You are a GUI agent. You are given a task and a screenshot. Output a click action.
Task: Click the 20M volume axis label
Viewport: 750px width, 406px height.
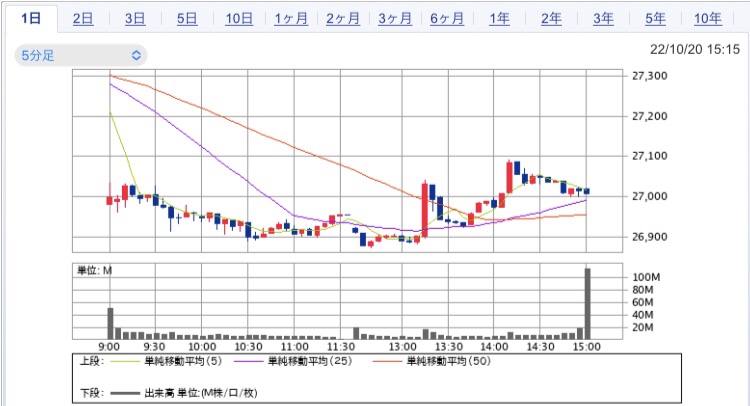(642, 328)
